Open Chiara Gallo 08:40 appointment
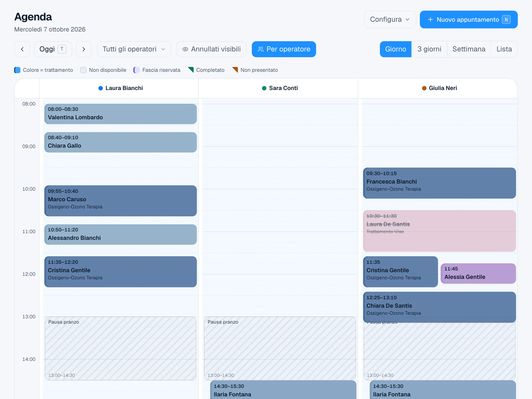This screenshot has width=532, height=399. point(121,142)
